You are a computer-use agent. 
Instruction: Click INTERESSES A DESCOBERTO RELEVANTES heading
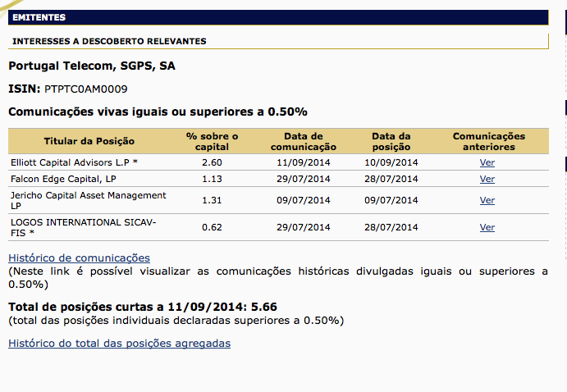pos(109,41)
